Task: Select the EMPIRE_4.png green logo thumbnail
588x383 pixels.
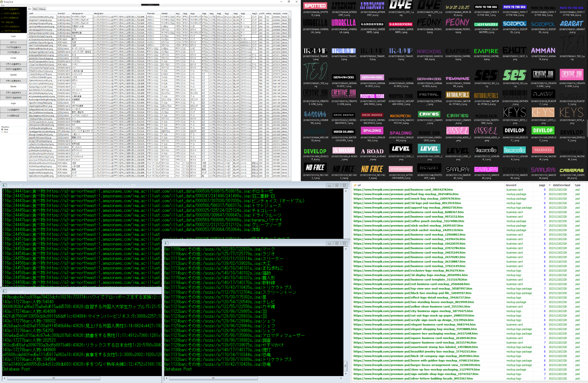Action: [x=486, y=51]
